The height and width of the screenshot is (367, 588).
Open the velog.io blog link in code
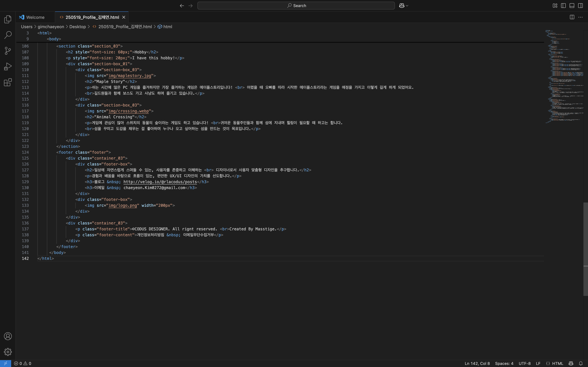coord(160,182)
